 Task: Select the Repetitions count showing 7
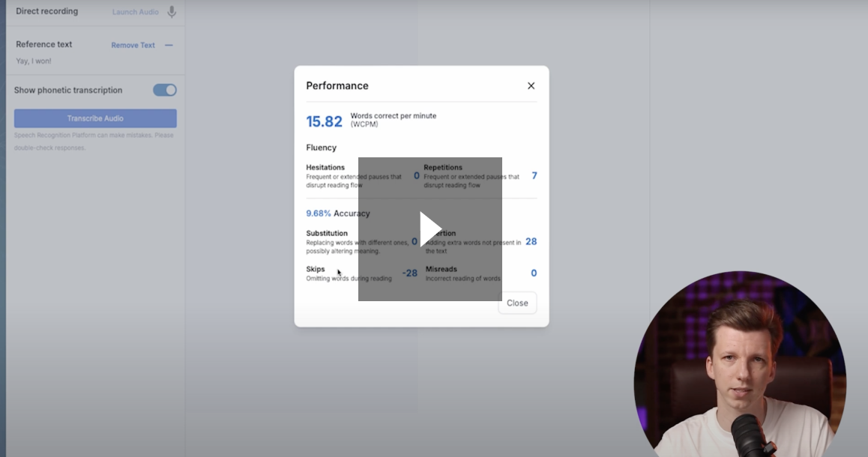pos(533,175)
